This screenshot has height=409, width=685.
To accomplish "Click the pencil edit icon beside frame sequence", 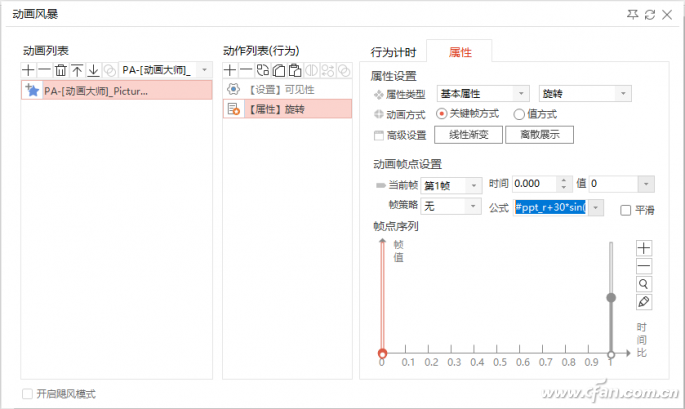I will pos(643,302).
